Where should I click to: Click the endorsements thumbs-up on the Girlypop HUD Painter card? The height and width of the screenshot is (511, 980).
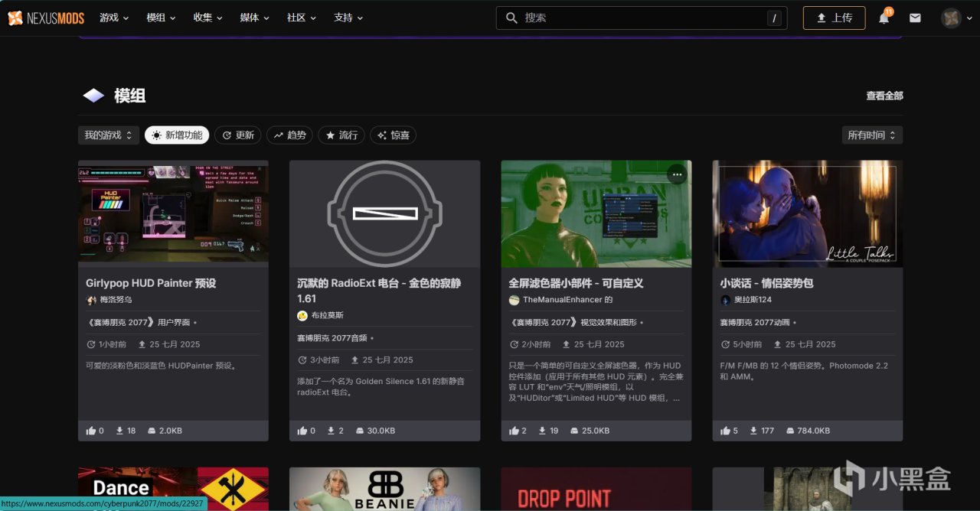point(91,431)
